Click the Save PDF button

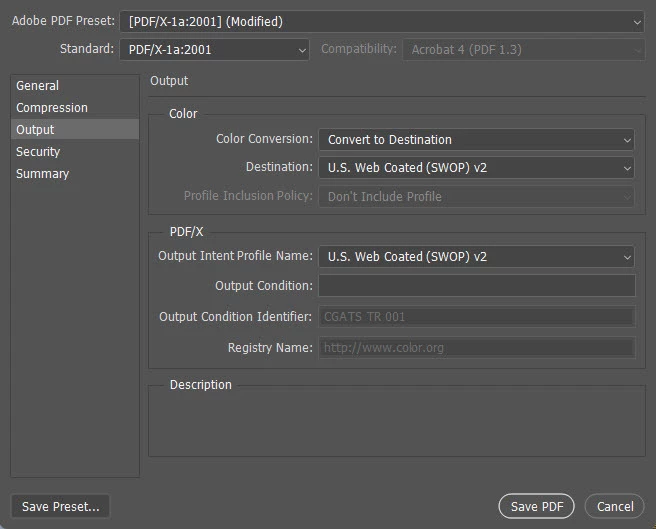pyautogui.click(x=537, y=506)
